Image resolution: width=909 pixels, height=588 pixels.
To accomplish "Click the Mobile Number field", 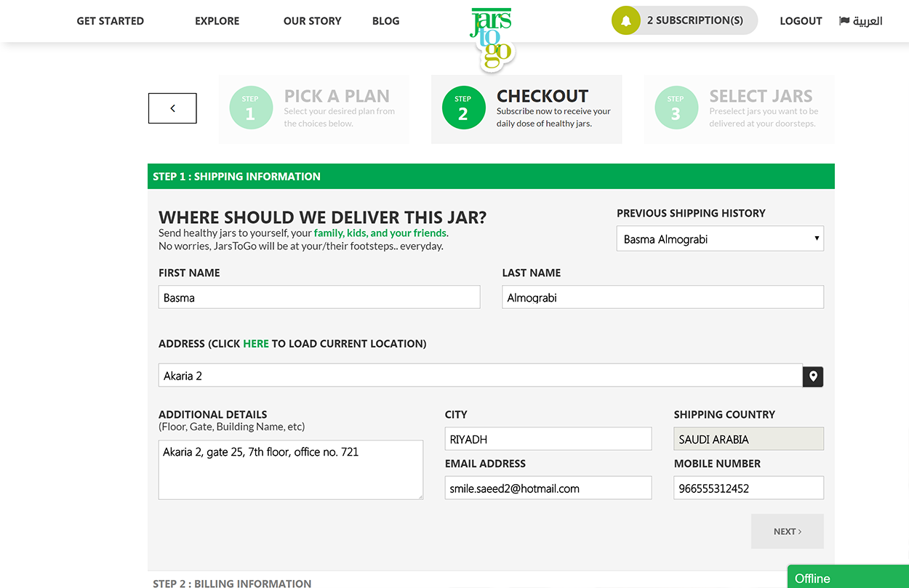I will [x=749, y=488].
